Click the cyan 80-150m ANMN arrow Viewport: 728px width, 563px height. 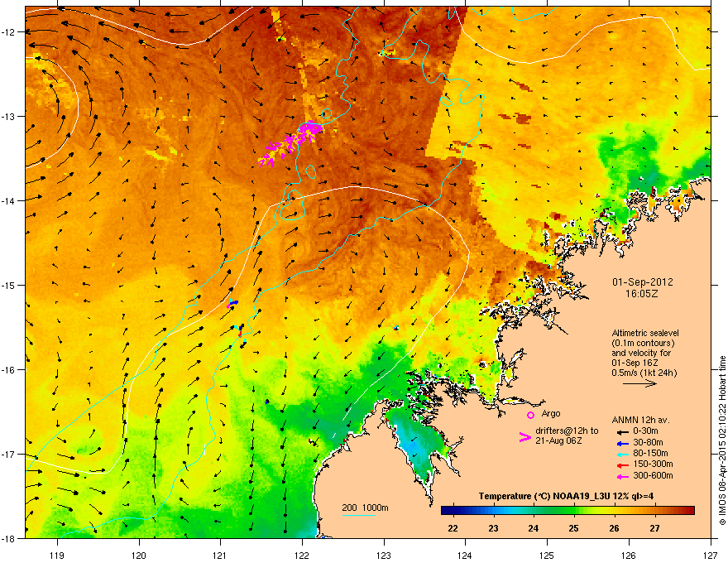(622, 454)
